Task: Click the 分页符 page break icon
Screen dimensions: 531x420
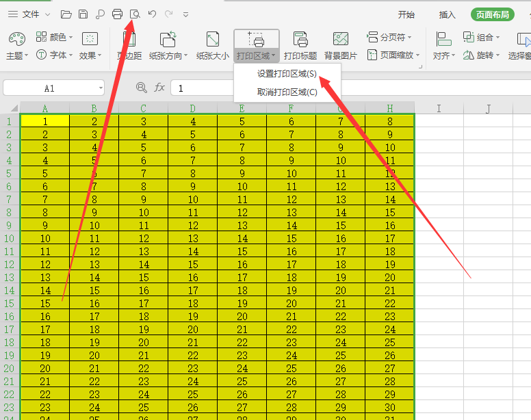Action: 372,37
